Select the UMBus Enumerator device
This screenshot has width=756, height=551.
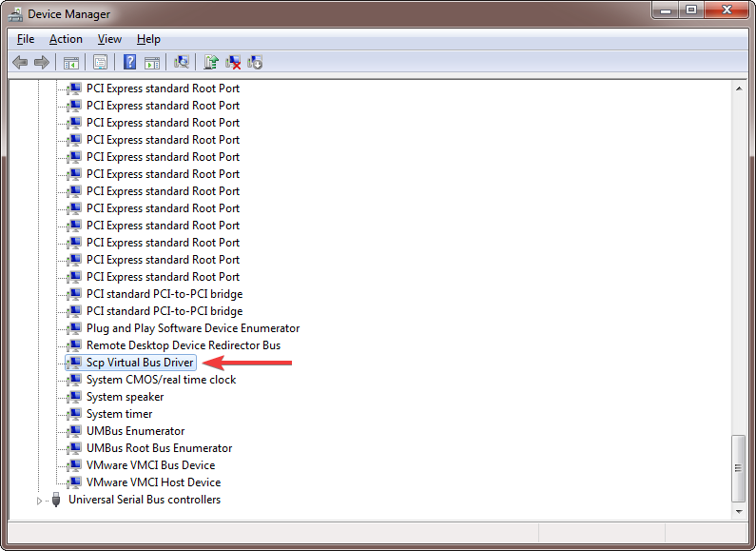tap(135, 431)
